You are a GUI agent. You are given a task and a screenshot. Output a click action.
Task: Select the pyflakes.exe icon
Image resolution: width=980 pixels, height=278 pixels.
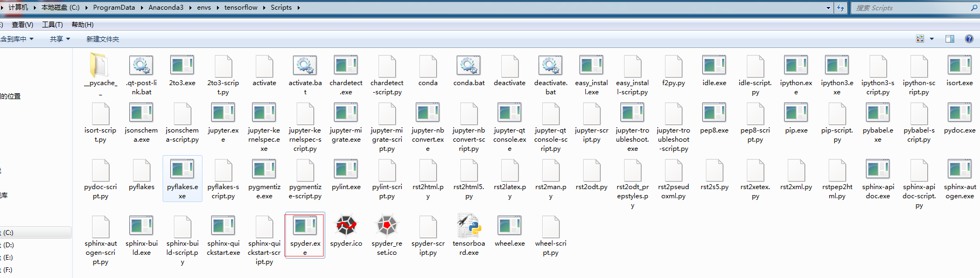coord(182,170)
